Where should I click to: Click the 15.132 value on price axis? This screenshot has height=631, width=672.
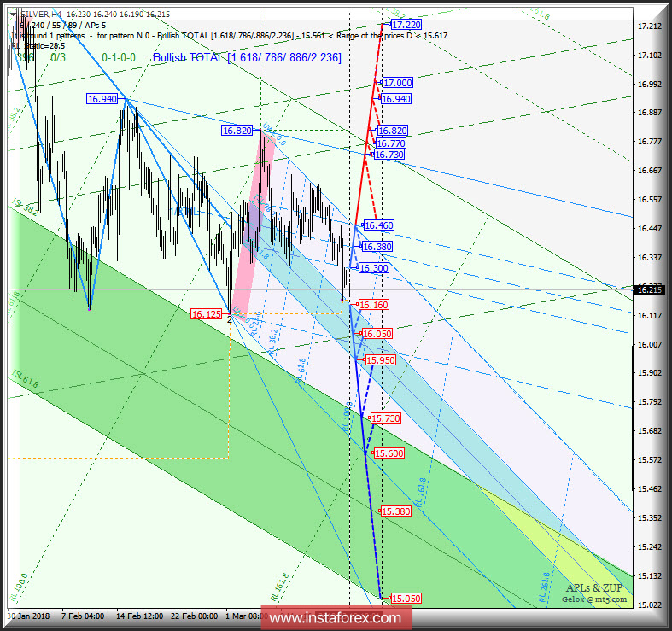tap(649, 576)
